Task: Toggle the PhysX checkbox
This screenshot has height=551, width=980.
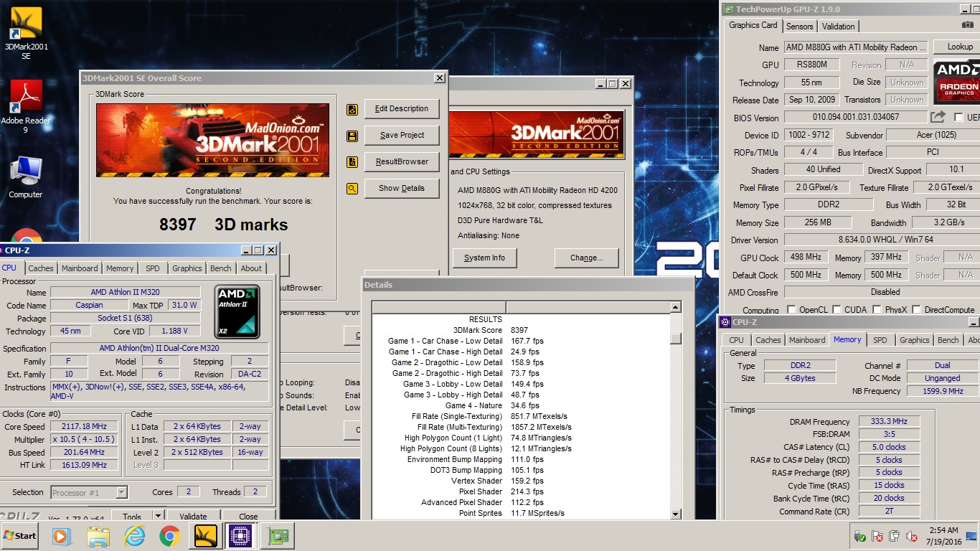Action: (877, 310)
